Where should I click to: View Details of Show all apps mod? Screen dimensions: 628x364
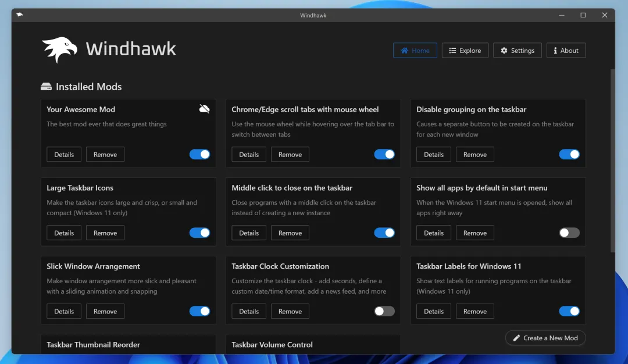point(434,233)
